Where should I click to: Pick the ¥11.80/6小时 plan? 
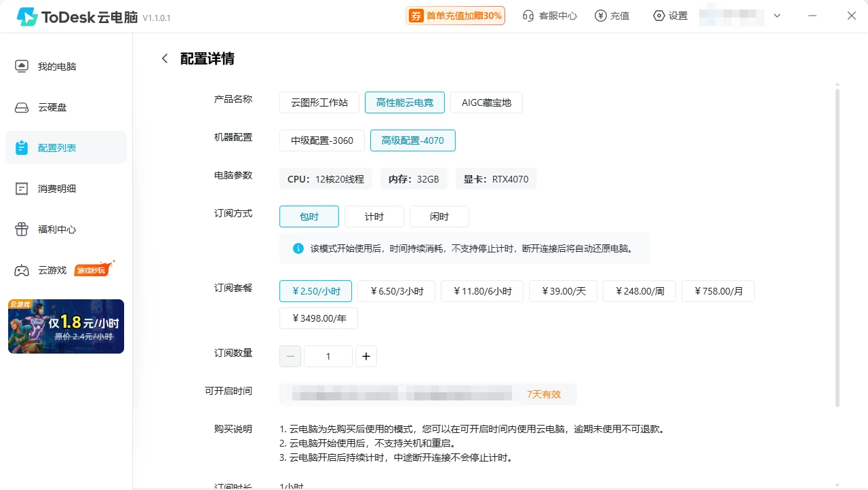click(482, 291)
